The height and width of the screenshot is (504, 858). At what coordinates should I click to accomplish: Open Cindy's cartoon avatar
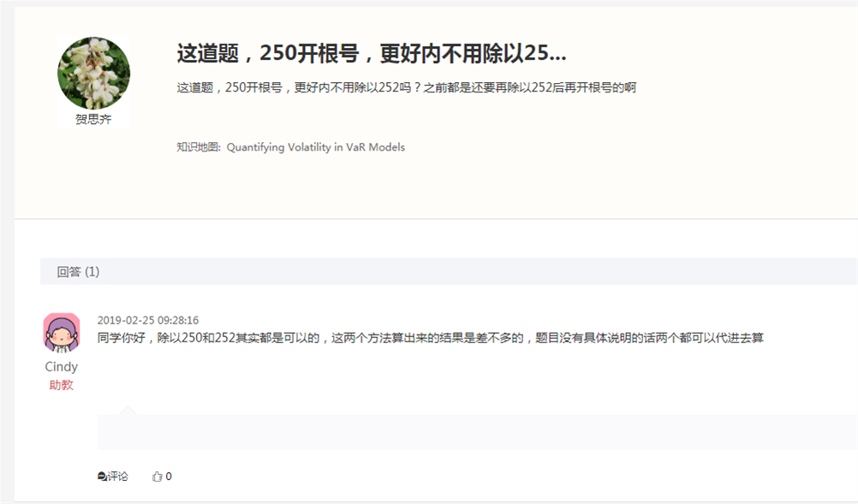62,332
